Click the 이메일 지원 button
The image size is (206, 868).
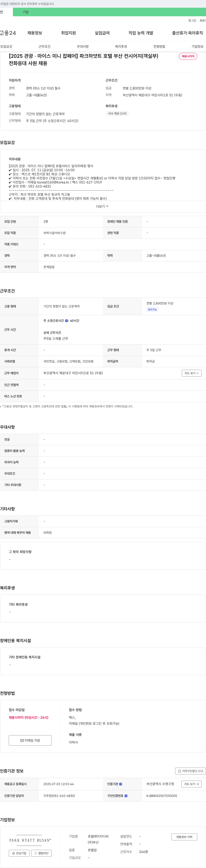30,740
